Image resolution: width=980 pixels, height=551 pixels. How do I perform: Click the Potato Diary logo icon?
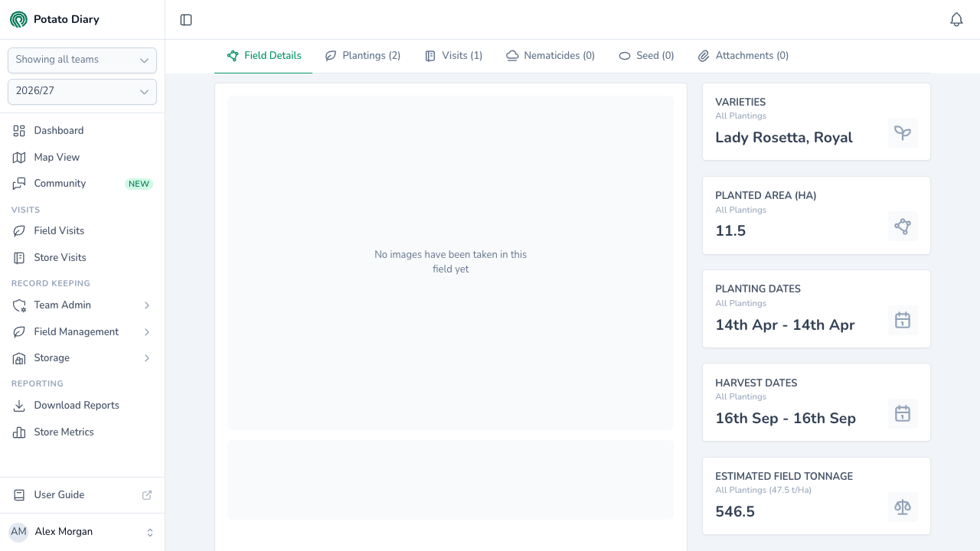point(18,20)
